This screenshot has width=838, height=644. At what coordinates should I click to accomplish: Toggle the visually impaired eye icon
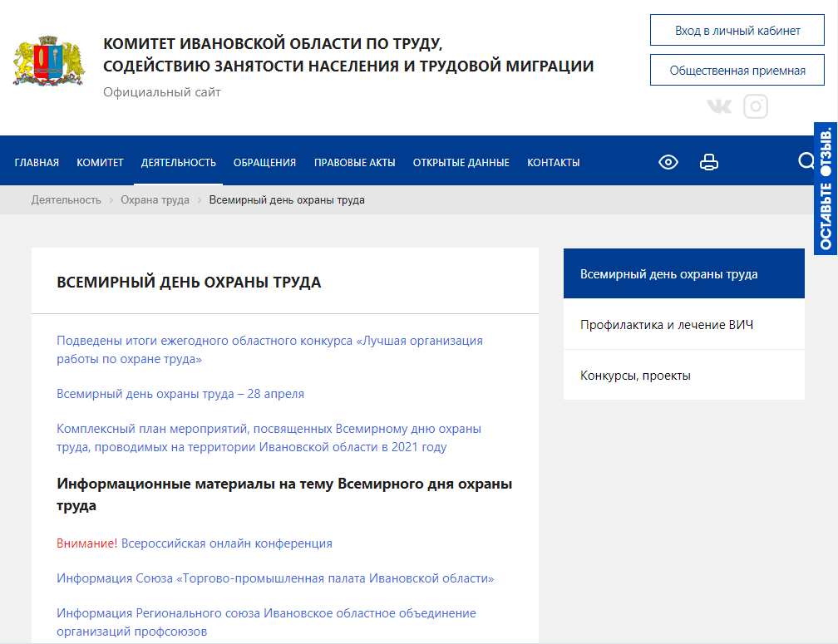[x=668, y=162]
